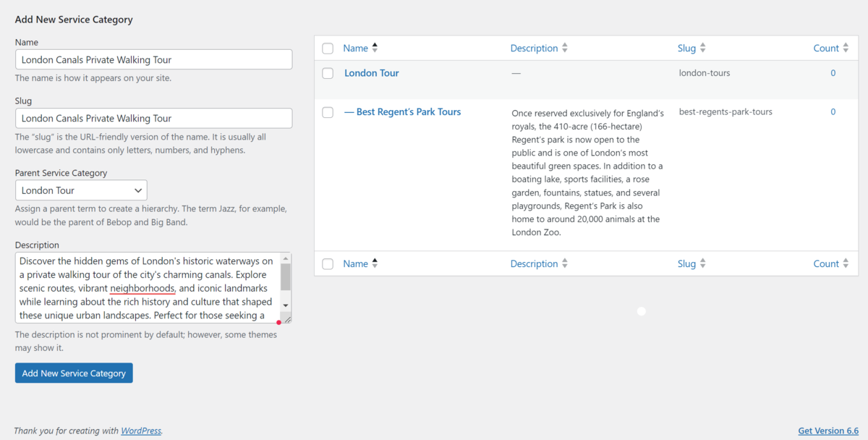Click header Name sort arrows icon
868x440 pixels.
(x=375, y=48)
